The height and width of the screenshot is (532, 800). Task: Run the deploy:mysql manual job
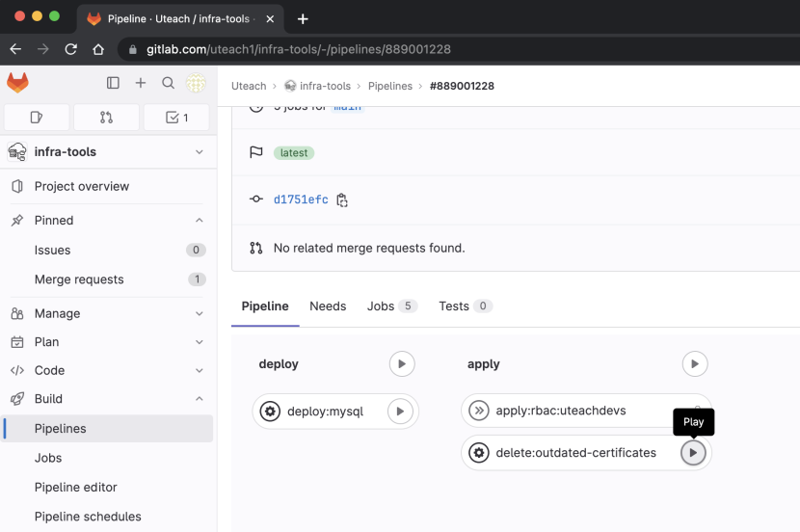(x=400, y=412)
